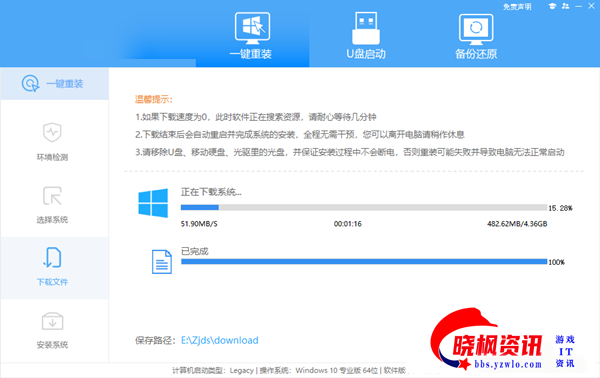Viewport: 600px width, 378px height.
Task: Switch to the U盘启动 tab
Action: click(366, 36)
